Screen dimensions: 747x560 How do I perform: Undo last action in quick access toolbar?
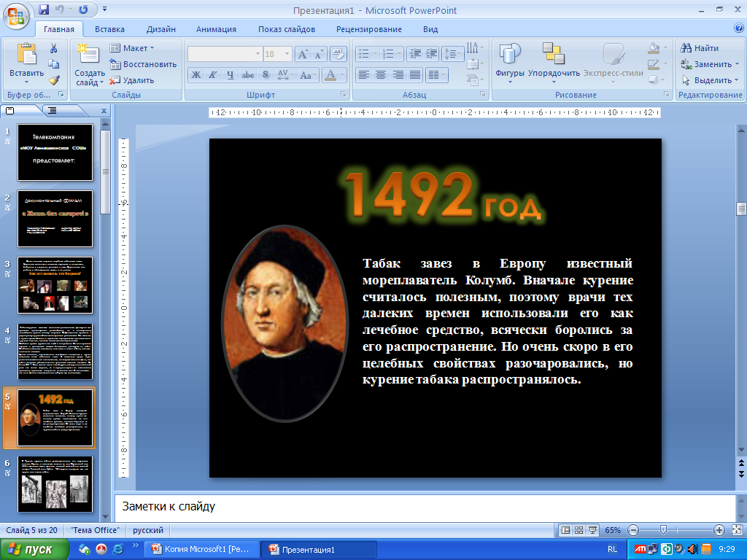pos(60,9)
